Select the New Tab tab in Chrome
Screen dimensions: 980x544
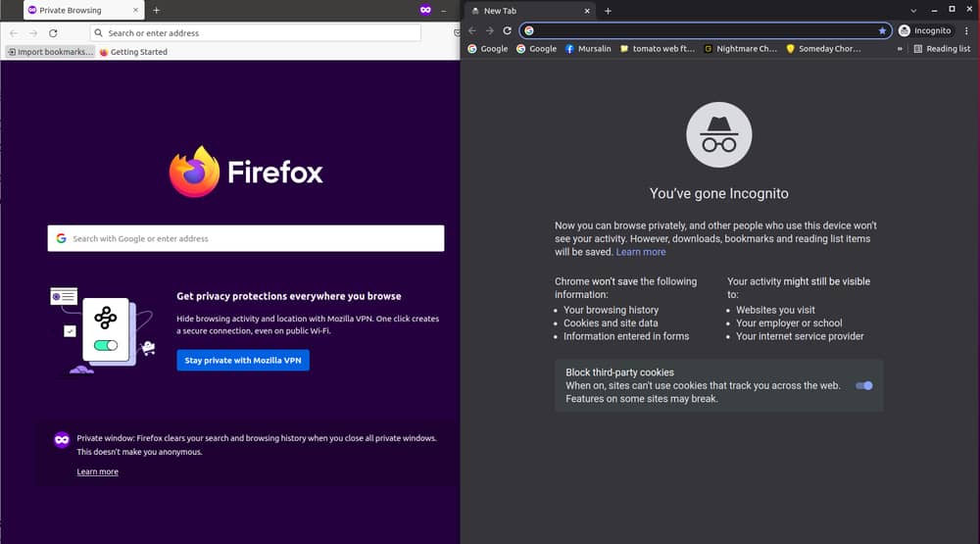(530, 11)
